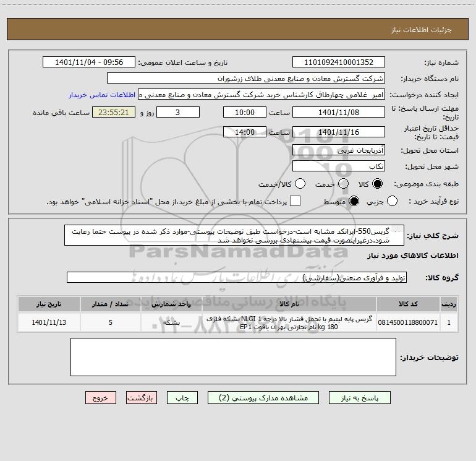
Task: Open مشاهده مدارک پیوستی (2) button
Action: pos(263,398)
